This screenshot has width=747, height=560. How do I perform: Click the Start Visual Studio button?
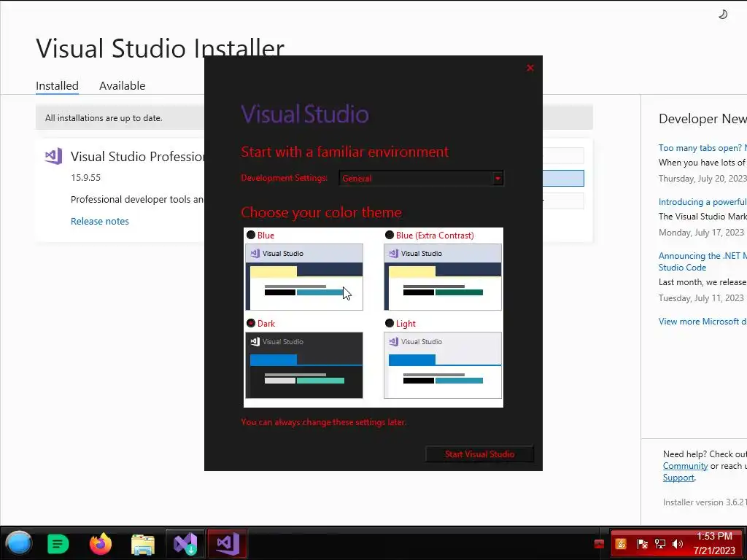(479, 454)
